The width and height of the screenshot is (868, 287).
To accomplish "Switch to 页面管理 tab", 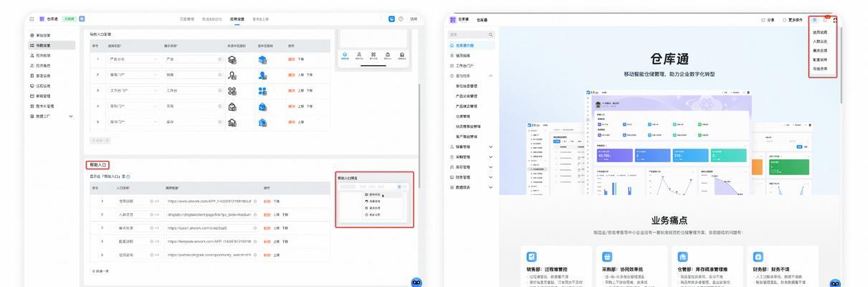I will (x=186, y=19).
